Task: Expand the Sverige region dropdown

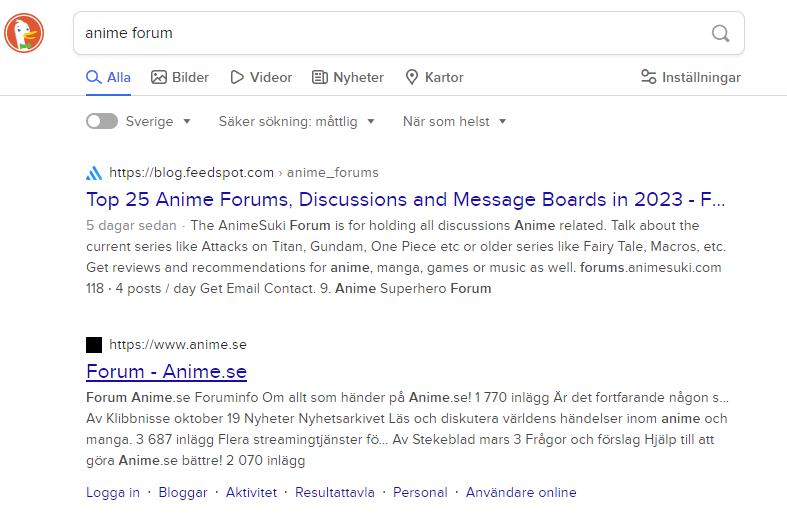Action: click(x=158, y=121)
